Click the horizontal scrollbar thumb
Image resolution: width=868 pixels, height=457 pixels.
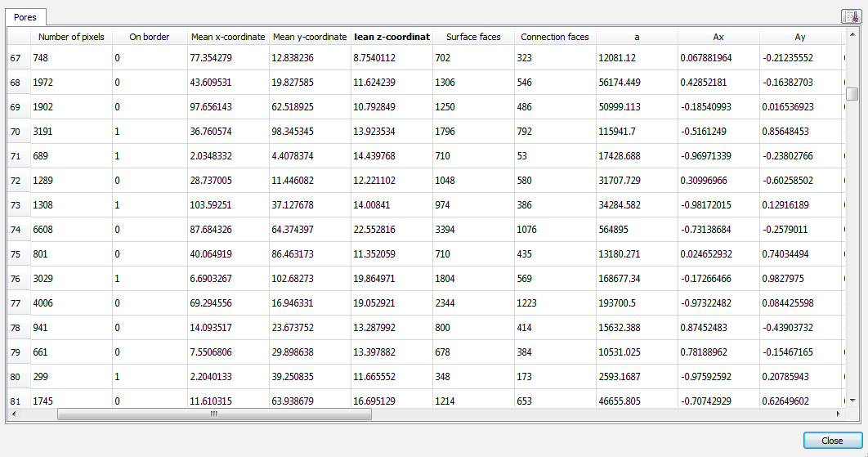pyautogui.click(x=214, y=414)
